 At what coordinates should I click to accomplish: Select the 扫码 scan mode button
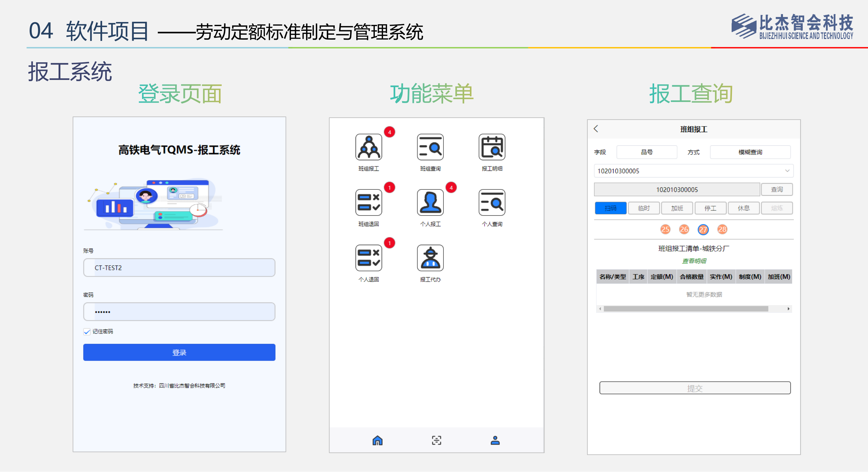(x=611, y=208)
